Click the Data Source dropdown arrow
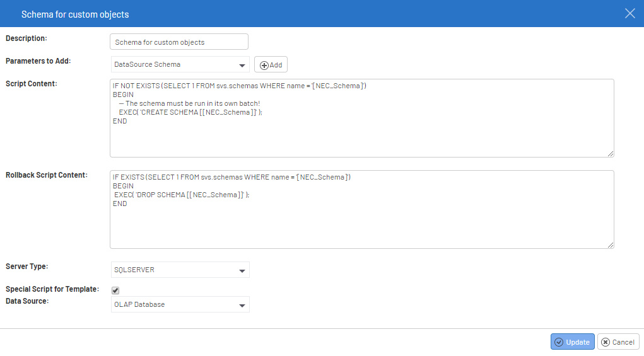The image size is (644, 356). pyautogui.click(x=242, y=306)
